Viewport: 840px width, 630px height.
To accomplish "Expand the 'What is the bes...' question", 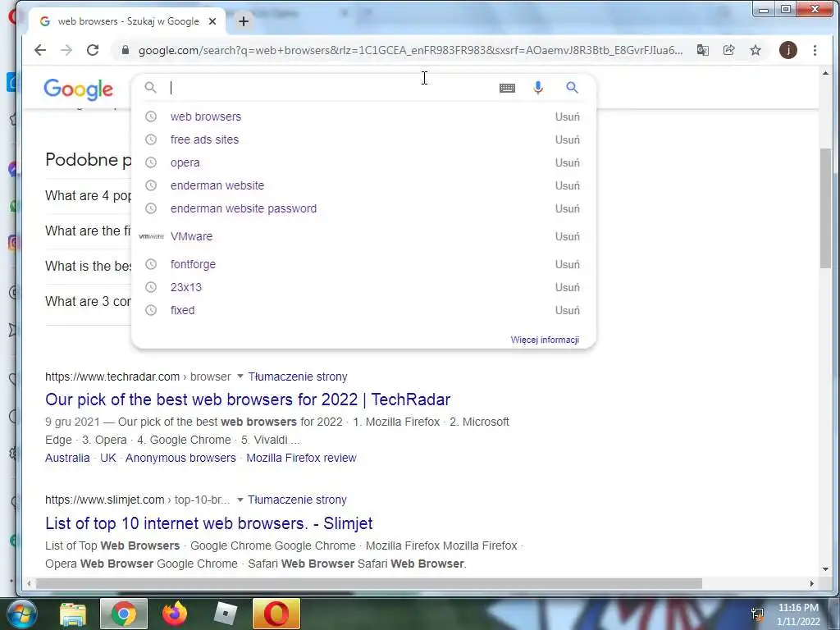I will coord(88,267).
